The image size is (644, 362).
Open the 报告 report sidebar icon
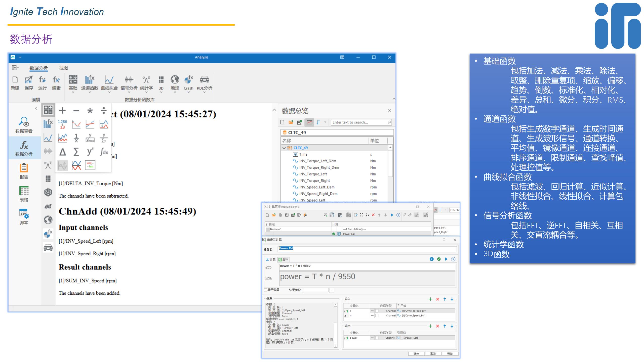tap(24, 171)
